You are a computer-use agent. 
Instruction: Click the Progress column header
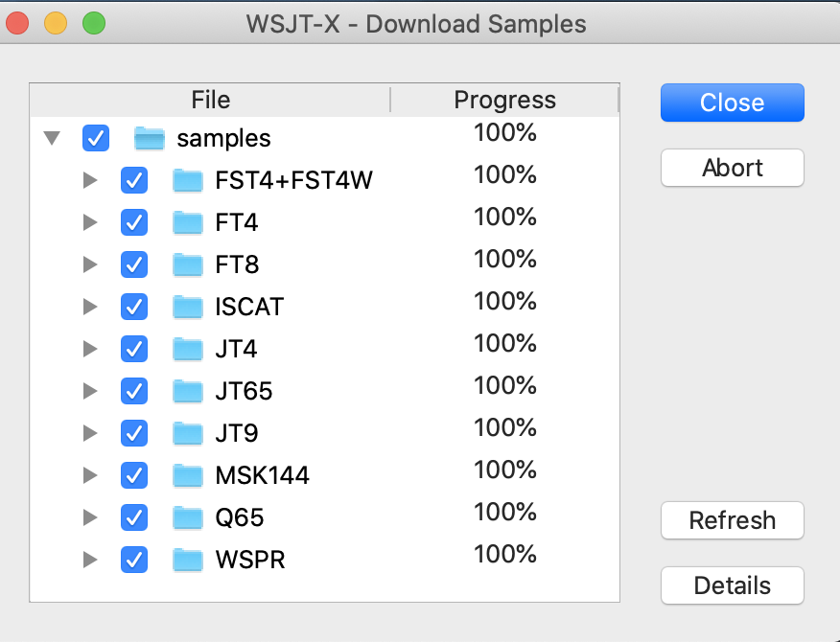(504, 101)
